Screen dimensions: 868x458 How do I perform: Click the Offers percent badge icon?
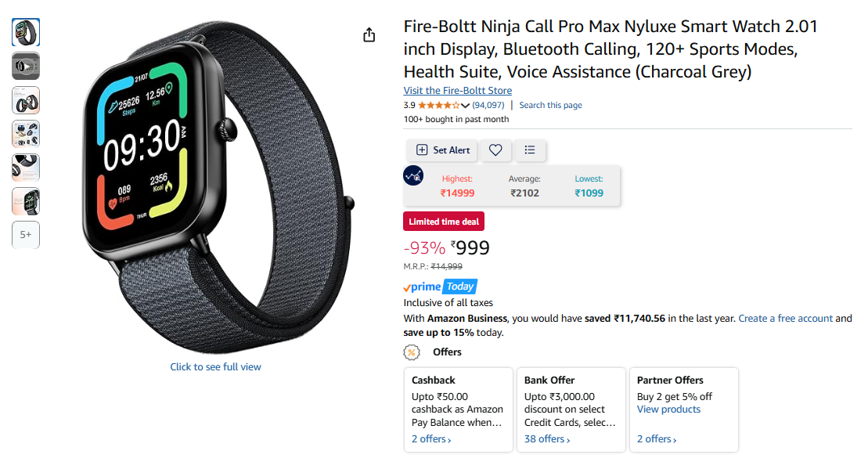412,352
